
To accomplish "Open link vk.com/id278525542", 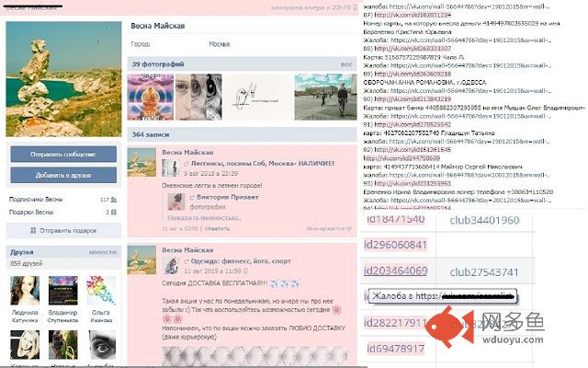I will click(413, 124).
